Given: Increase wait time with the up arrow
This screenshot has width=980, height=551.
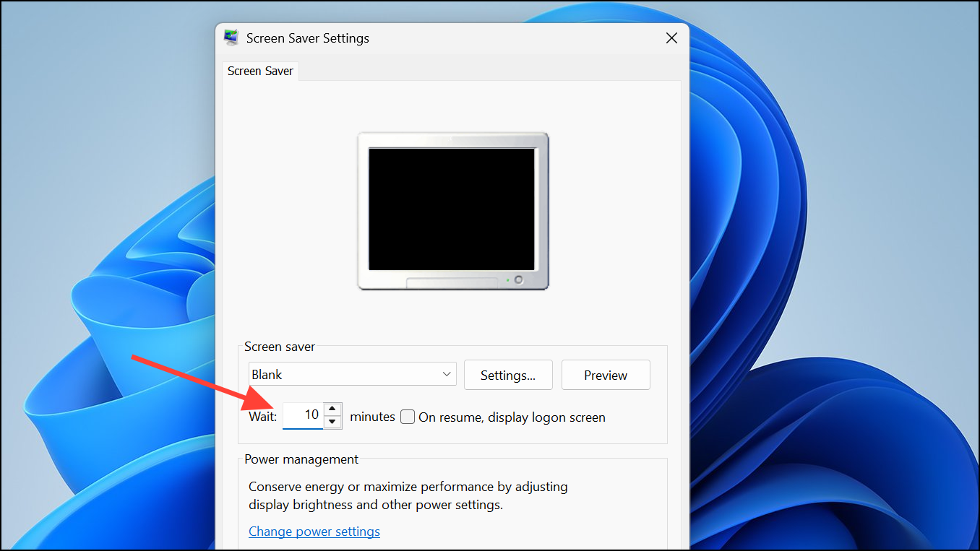Looking at the screenshot, I should 332,409.
